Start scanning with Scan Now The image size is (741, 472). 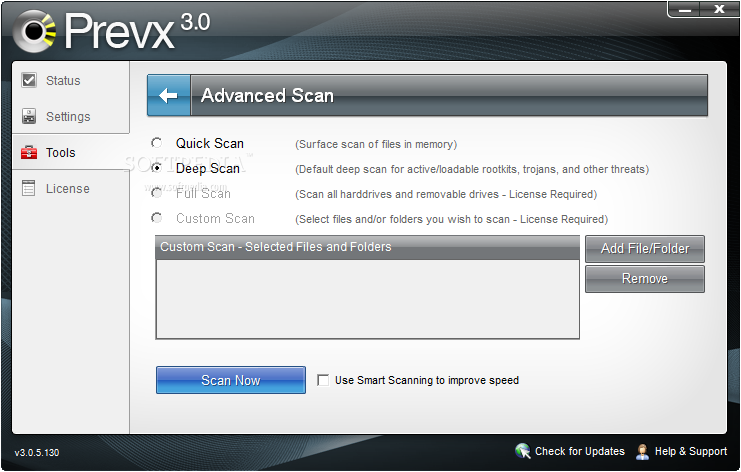point(231,380)
